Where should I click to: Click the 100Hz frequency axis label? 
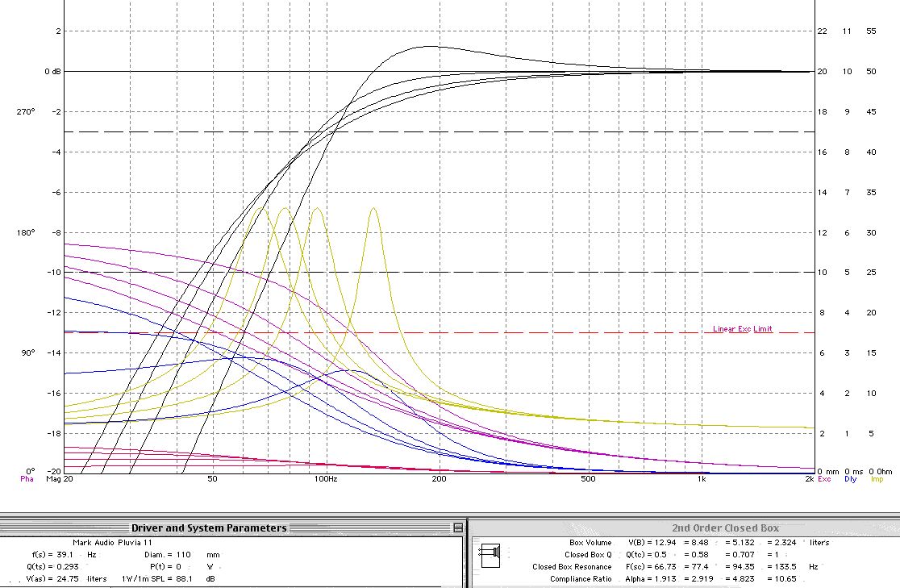pyautogui.click(x=326, y=479)
